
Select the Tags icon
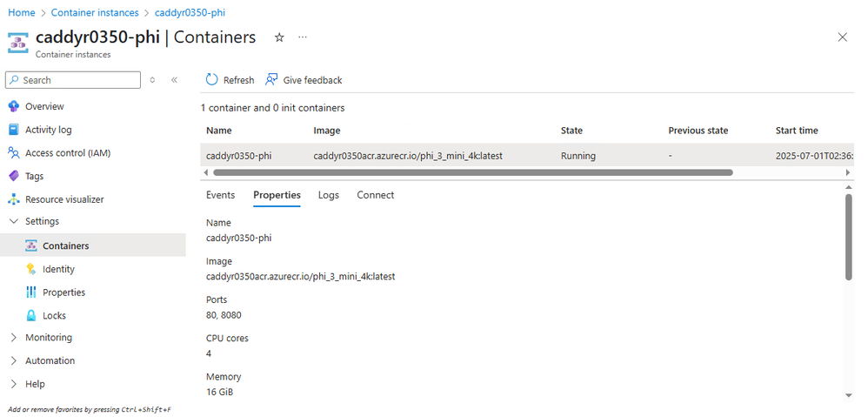13,176
